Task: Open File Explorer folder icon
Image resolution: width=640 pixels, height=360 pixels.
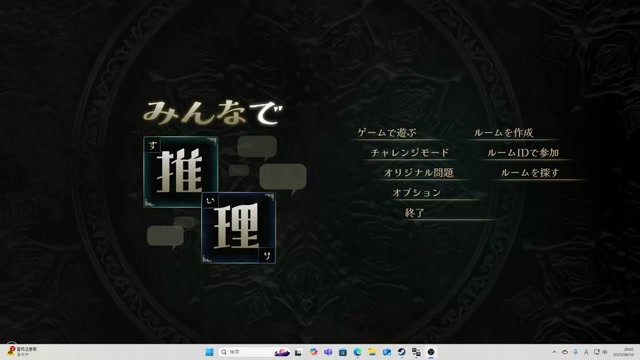Action: (x=372, y=352)
